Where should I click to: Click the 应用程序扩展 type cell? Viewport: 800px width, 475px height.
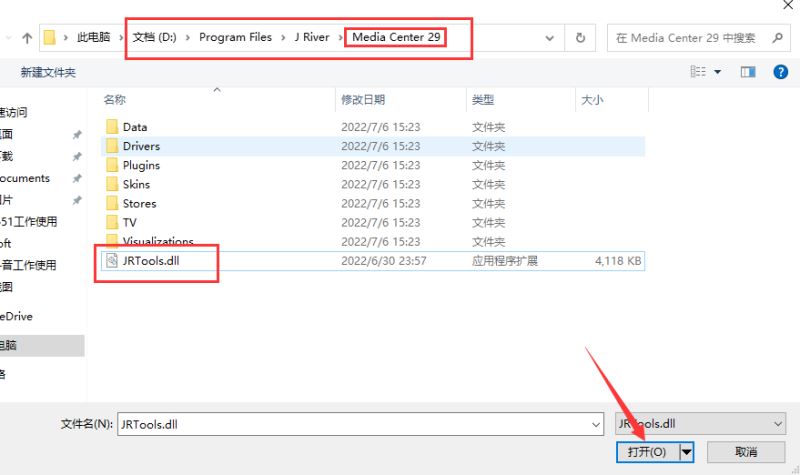click(x=505, y=261)
